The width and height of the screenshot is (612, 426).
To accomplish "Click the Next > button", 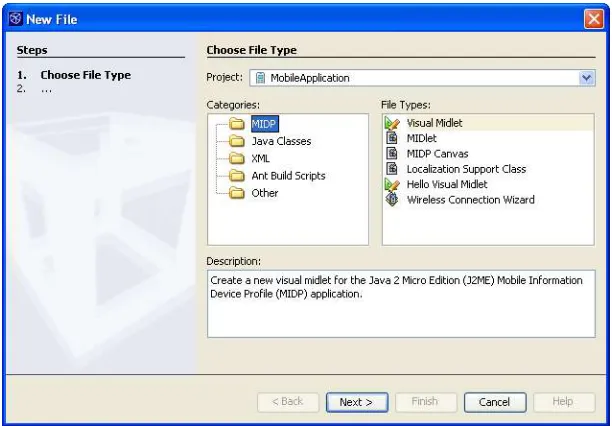I will [357, 402].
